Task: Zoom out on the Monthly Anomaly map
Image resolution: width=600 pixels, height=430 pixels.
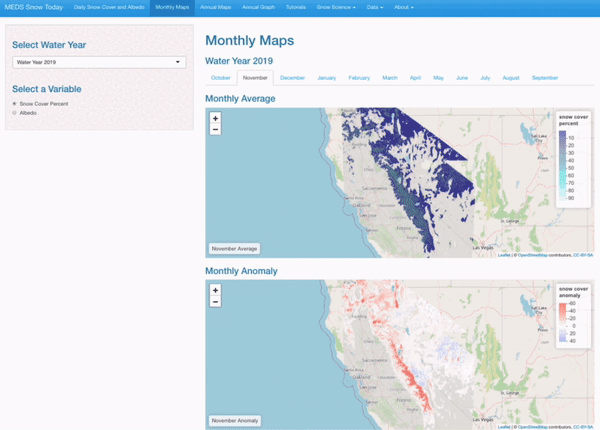Action: point(215,301)
